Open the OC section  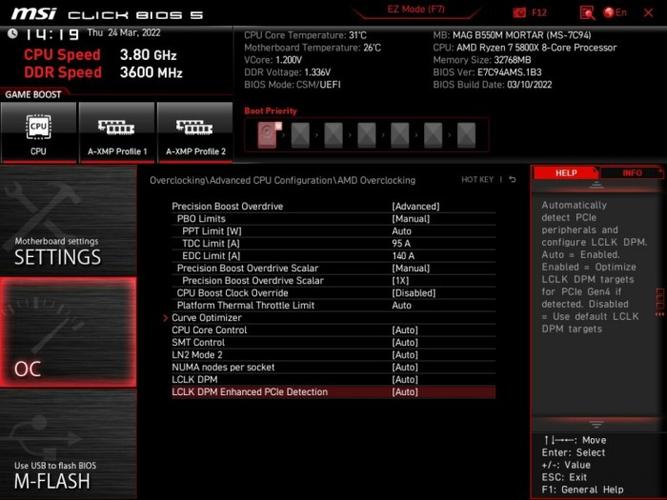68,332
